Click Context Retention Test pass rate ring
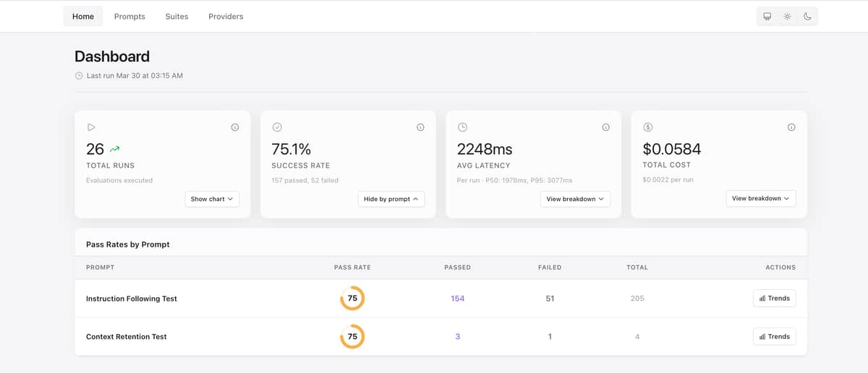This screenshot has height=373, width=868. pos(352,337)
